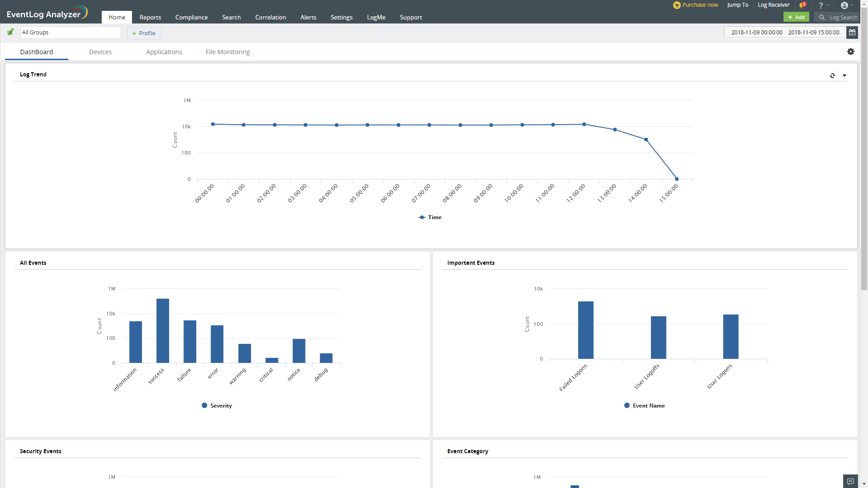Click the success bar in All Events

click(163, 330)
